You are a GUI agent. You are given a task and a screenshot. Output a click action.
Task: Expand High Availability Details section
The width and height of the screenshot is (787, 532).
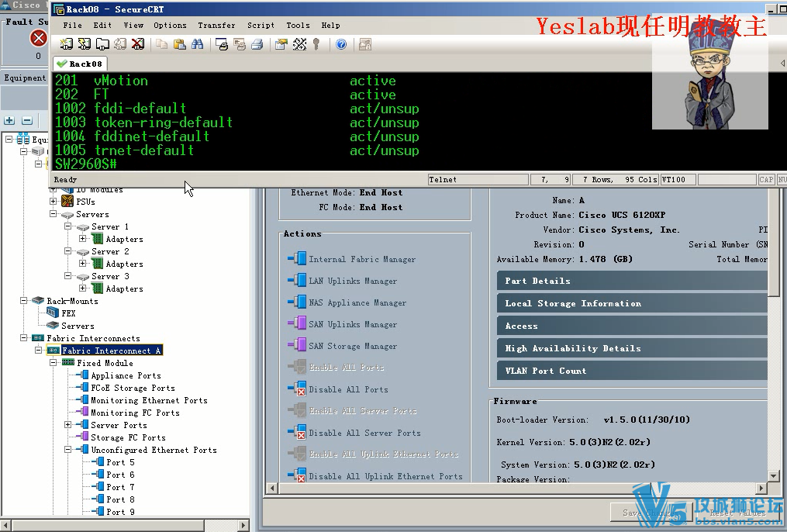[x=633, y=347]
